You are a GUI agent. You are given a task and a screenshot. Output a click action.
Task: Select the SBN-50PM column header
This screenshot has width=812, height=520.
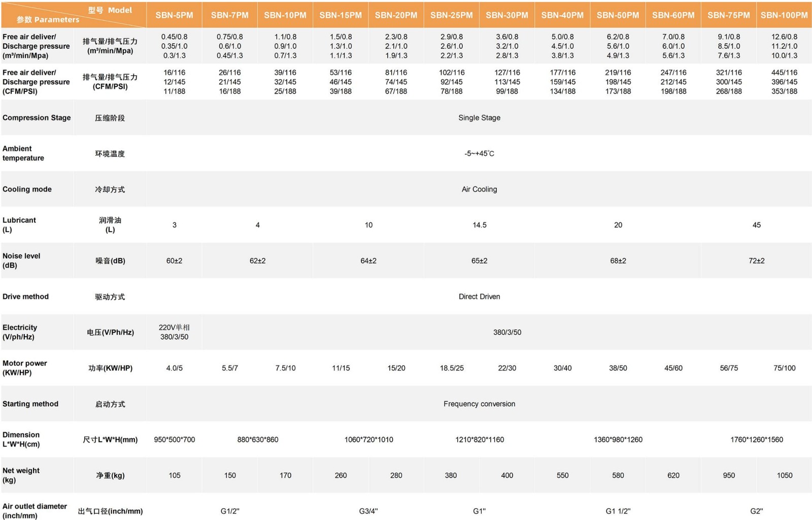(x=618, y=15)
